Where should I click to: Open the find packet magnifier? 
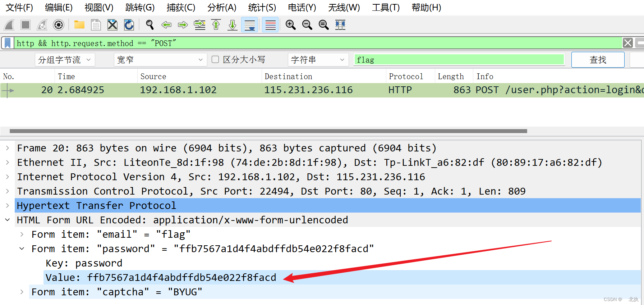[x=150, y=25]
